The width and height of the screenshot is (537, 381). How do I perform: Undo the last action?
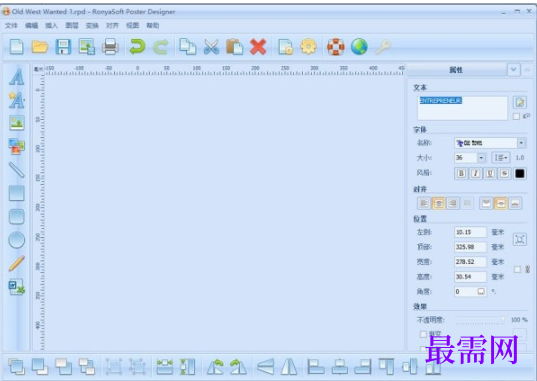click(x=137, y=47)
